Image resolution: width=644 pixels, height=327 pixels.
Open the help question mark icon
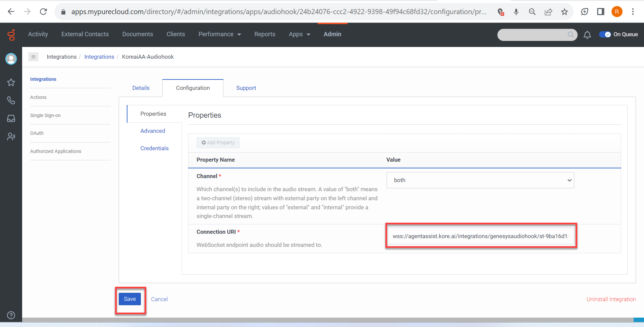tap(11, 315)
